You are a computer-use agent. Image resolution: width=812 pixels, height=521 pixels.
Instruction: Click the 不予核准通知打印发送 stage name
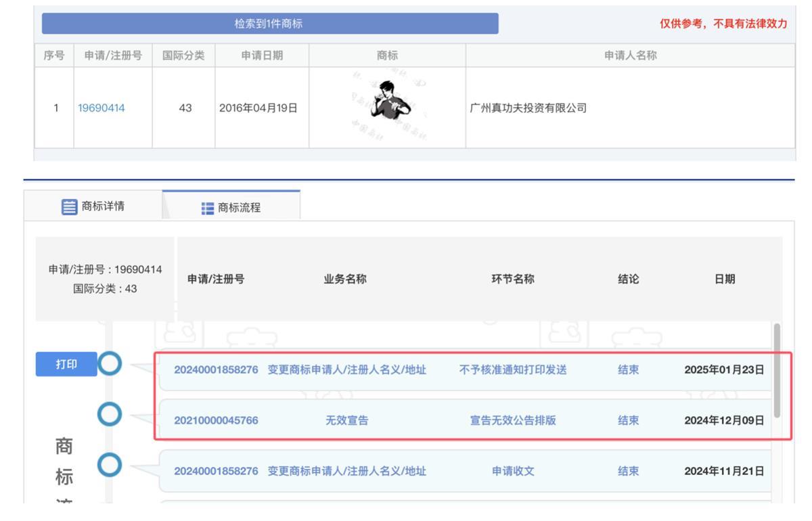click(x=513, y=370)
